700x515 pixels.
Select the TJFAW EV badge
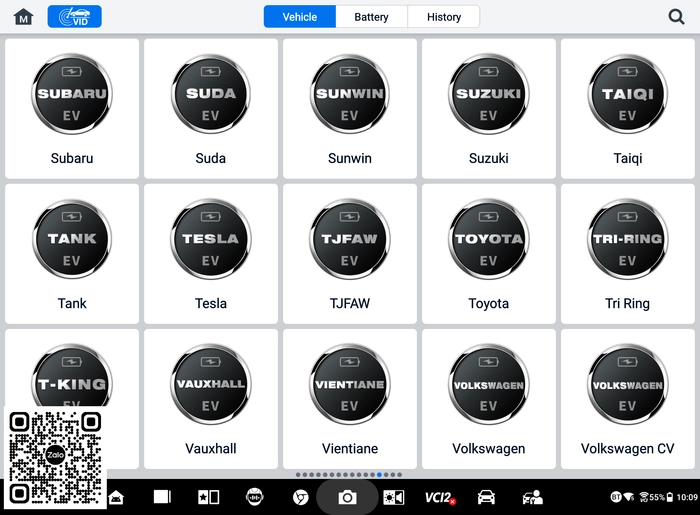(x=350, y=239)
